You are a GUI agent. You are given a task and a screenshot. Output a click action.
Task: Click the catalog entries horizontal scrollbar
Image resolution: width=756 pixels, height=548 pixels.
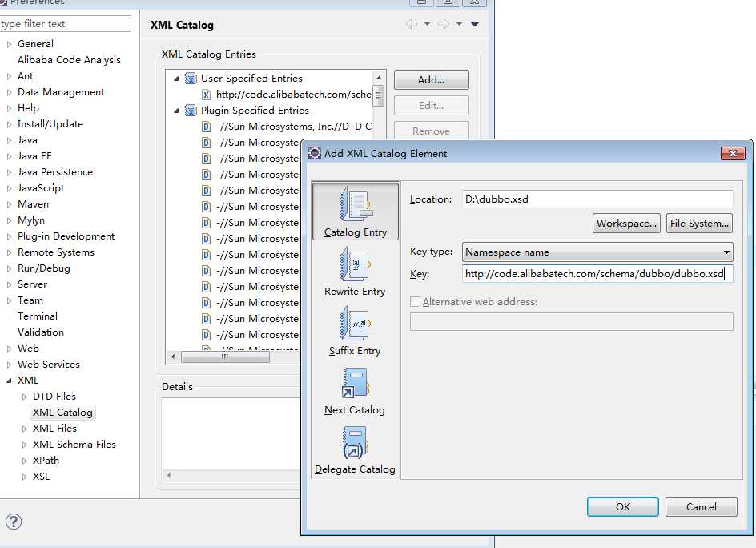[x=225, y=357]
